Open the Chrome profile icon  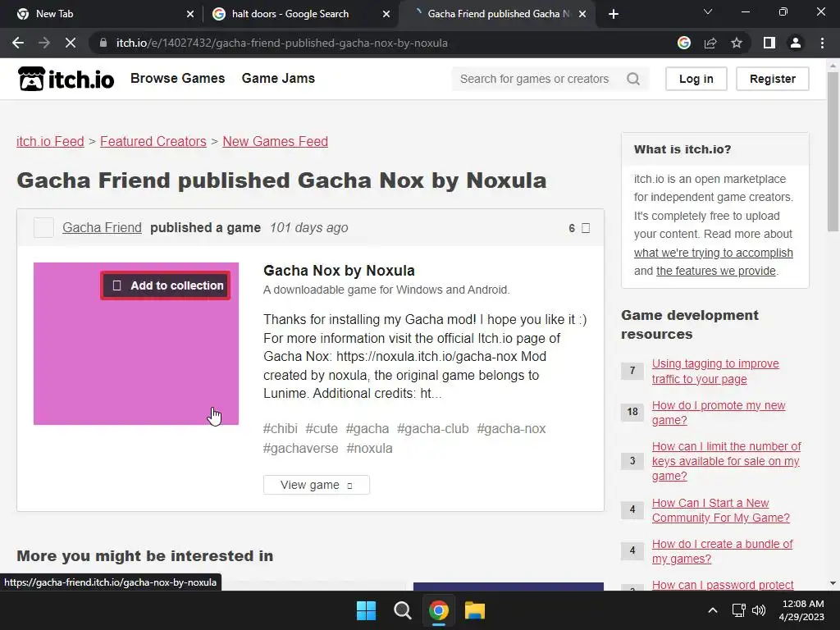coord(796,43)
